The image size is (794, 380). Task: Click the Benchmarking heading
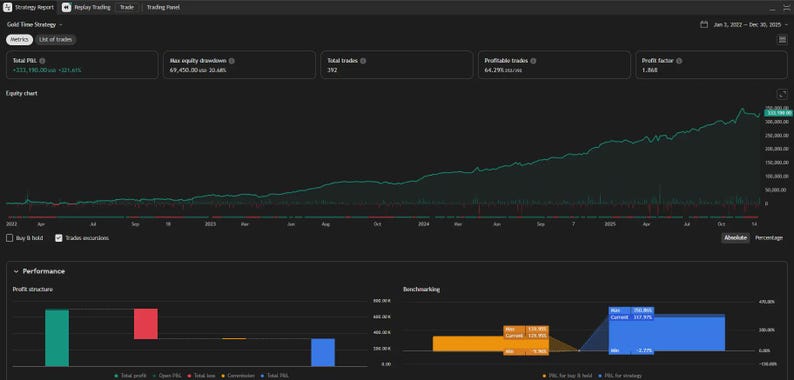421,289
